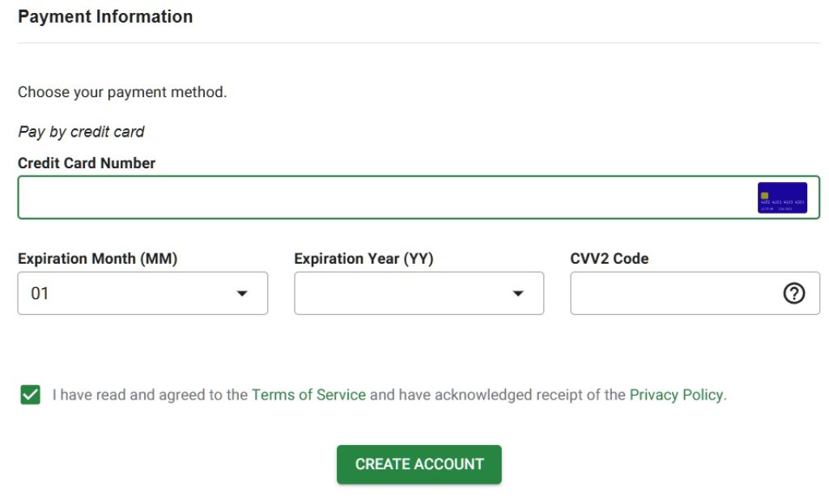Open the Expiration Month dropdown showing 01

[x=130, y=294]
